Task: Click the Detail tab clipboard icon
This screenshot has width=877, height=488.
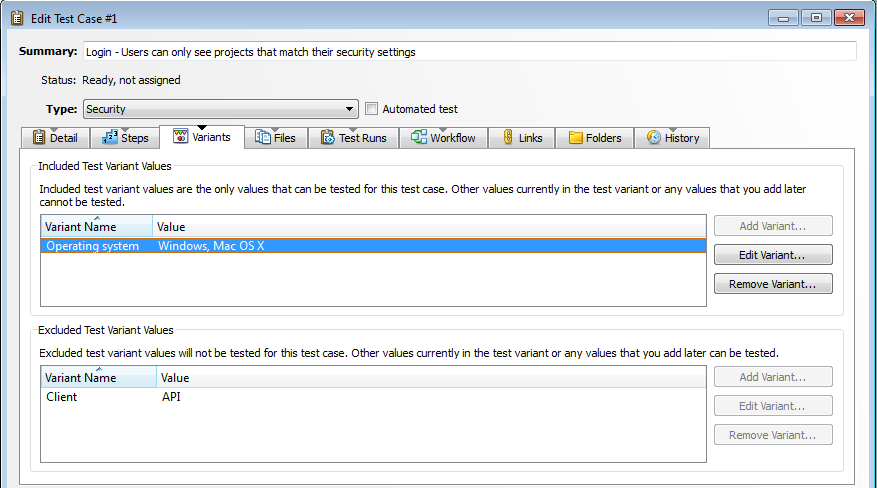Action: click(x=39, y=138)
